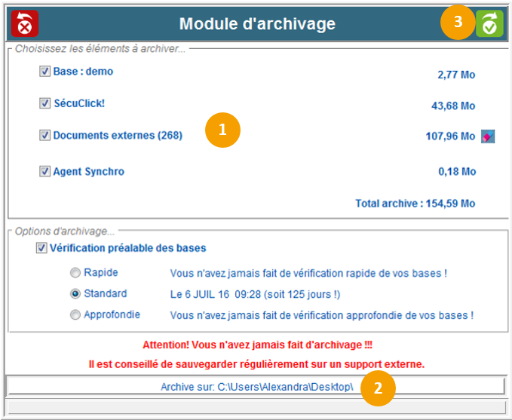Click the green validate archive icon

point(489,23)
